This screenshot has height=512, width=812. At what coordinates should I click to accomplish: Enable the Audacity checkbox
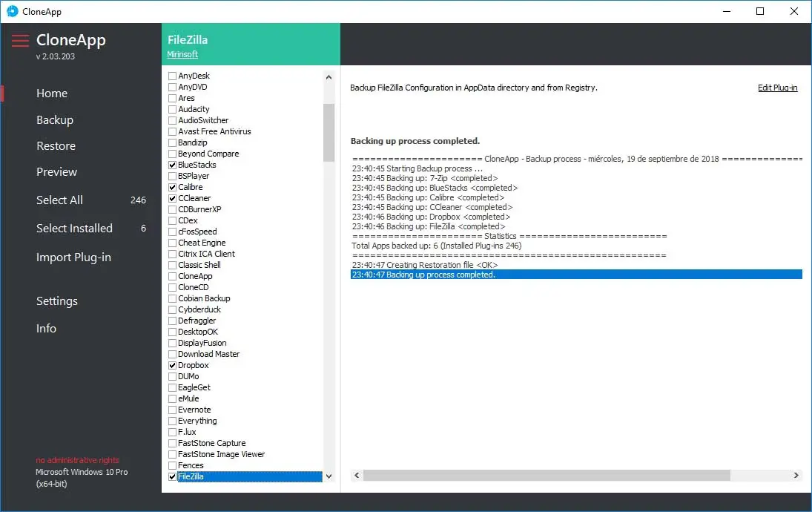coord(173,109)
